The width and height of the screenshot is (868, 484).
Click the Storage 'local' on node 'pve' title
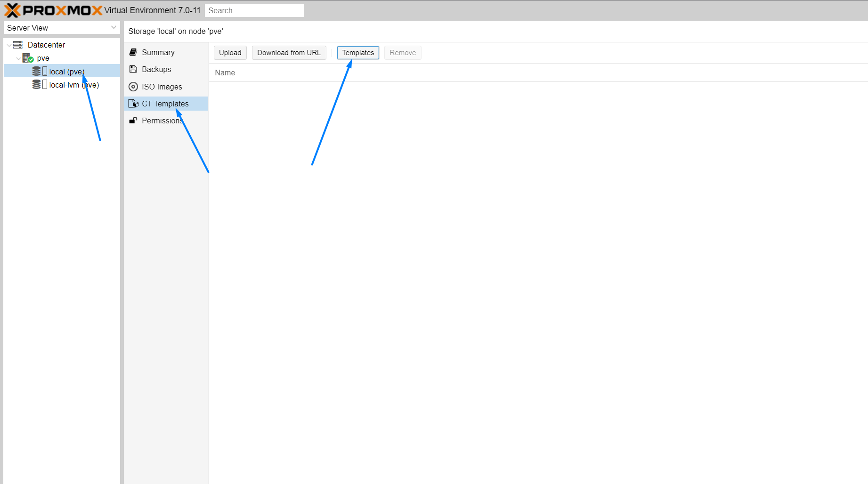[x=176, y=31]
